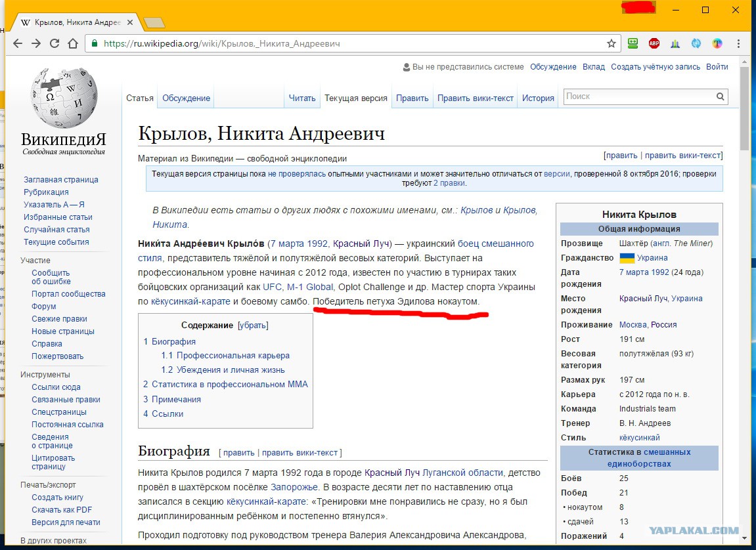The height and width of the screenshot is (550, 756).
Task: Open the UFC link in the intro
Action: click(272, 287)
